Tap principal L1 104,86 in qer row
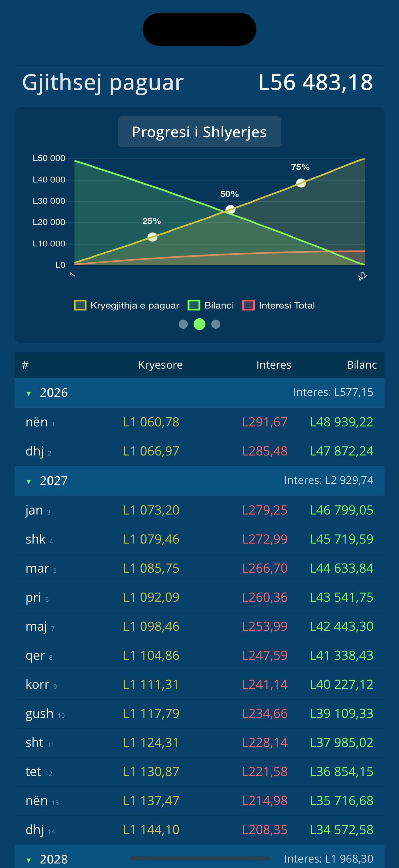Image resolution: width=399 pixels, height=868 pixels. click(151, 655)
